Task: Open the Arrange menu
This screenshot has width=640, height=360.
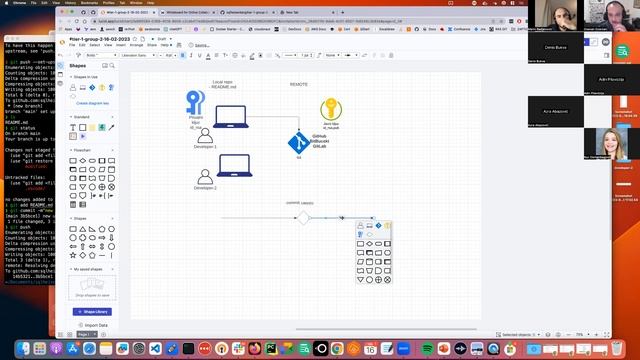Action: [x=136, y=45]
